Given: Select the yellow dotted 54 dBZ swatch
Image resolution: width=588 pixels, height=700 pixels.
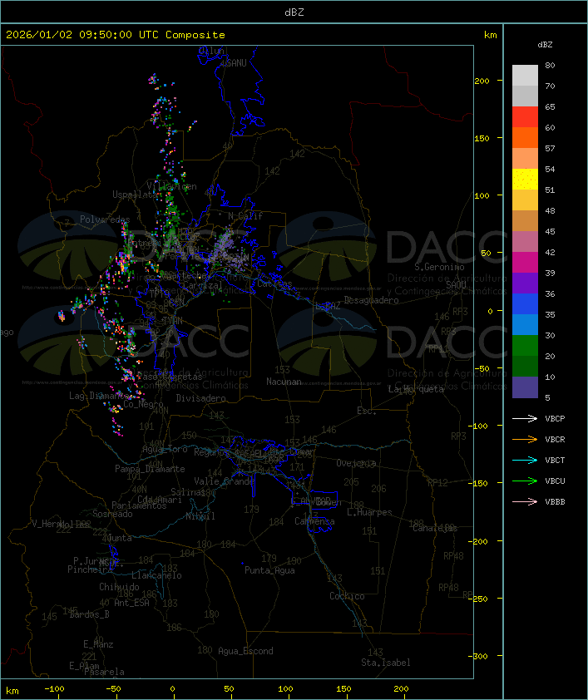Looking at the screenshot, I should point(525,179).
